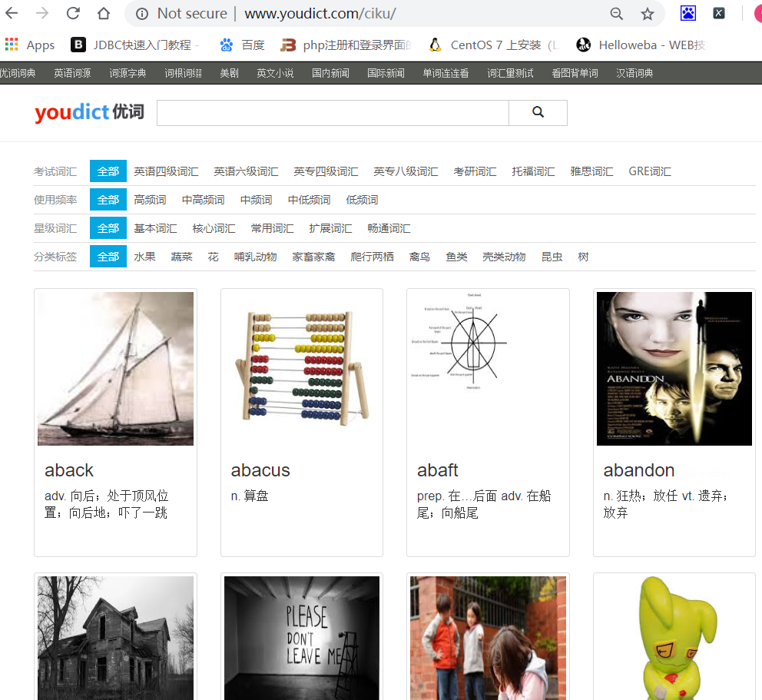Open the zoom magnifier icon in address bar

tap(616, 14)
